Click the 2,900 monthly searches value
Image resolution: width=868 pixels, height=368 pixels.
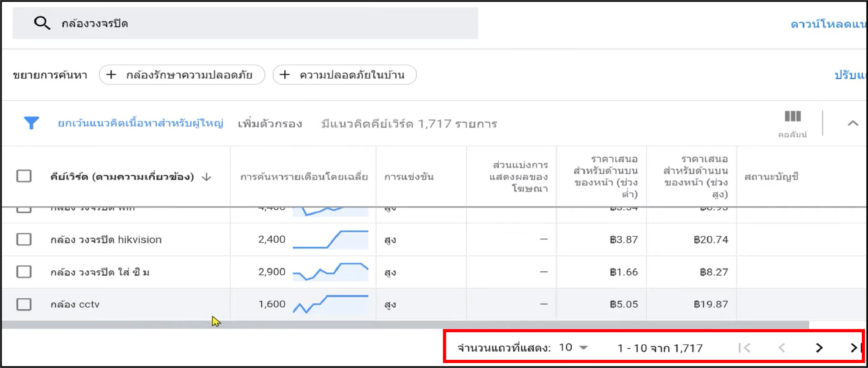pyautogui.click(x=272, y=272)
